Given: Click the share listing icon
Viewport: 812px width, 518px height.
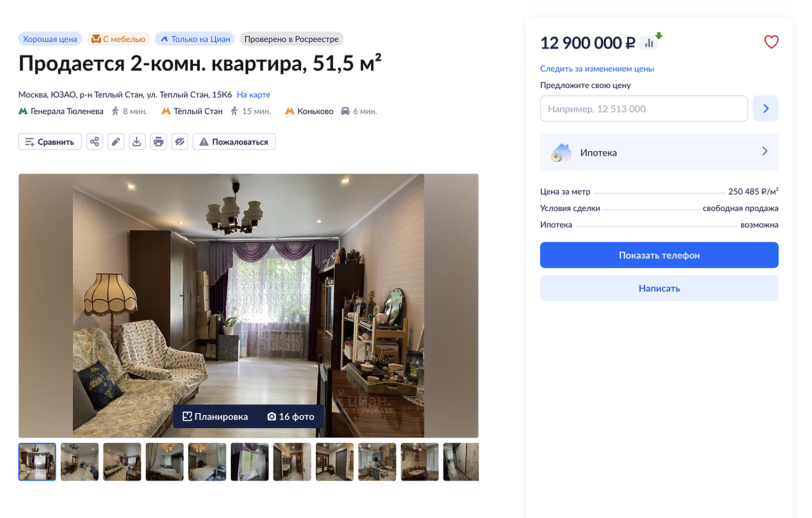Looking at the screenshot, I should (95, 142).
